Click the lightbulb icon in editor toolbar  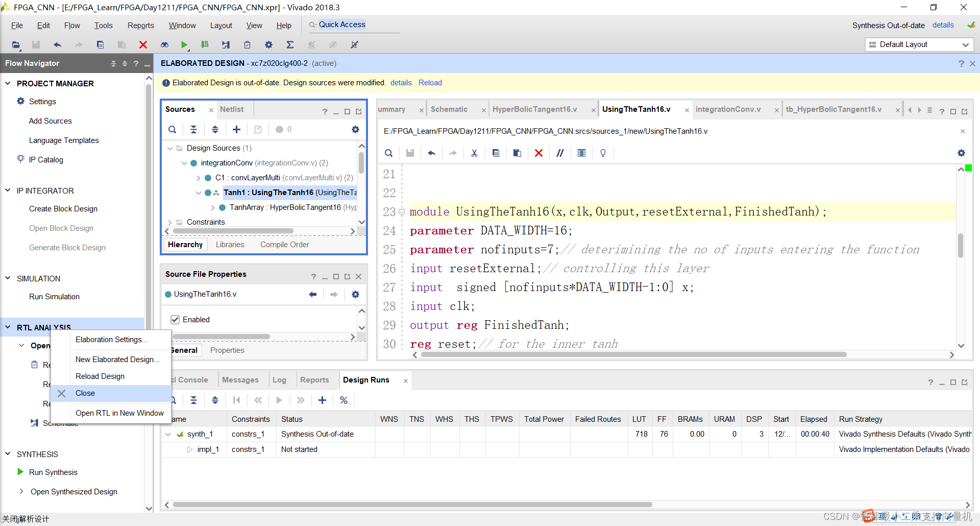tap(603, 153)
